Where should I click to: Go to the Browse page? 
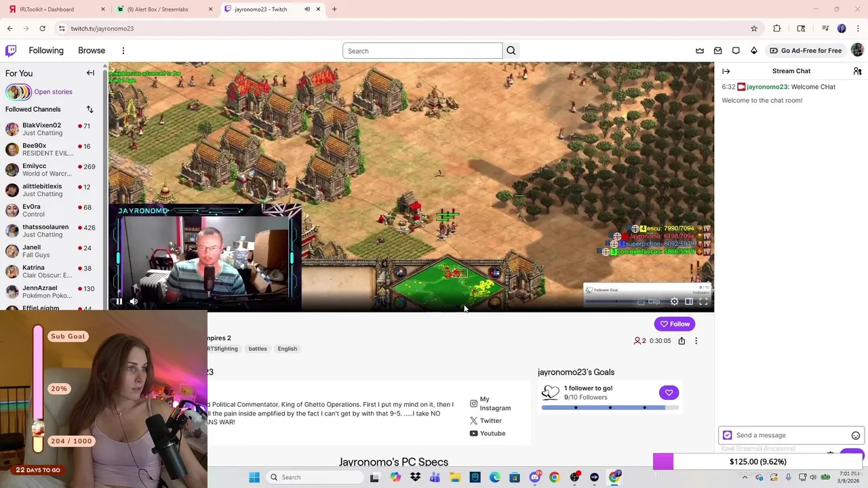click(x=92, y=51)
